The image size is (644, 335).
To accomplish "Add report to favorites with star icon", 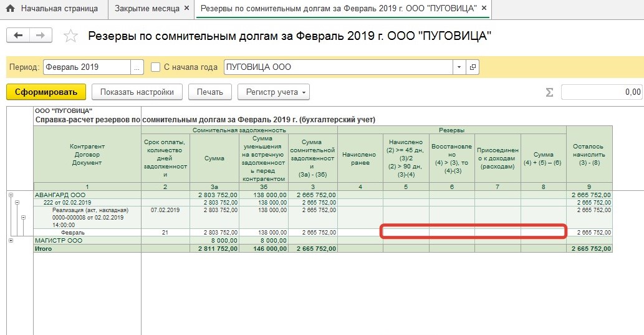I will point(70,36).
